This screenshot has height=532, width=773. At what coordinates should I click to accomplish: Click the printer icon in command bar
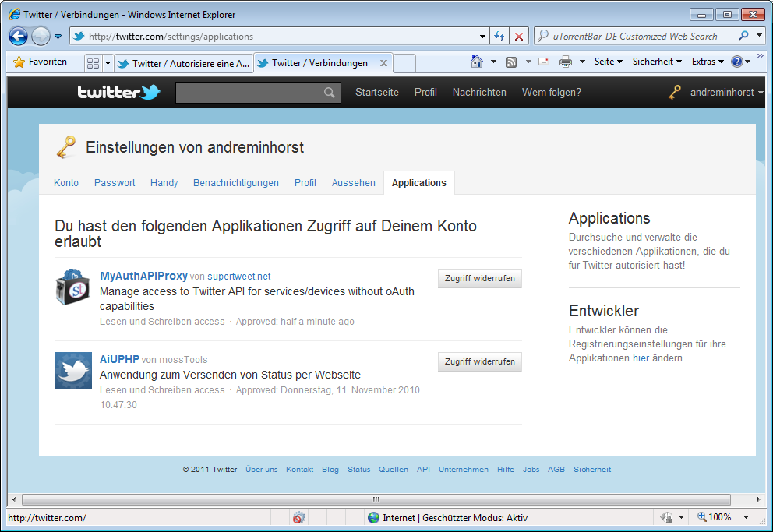pyautogui.click(x=566, y=62)
